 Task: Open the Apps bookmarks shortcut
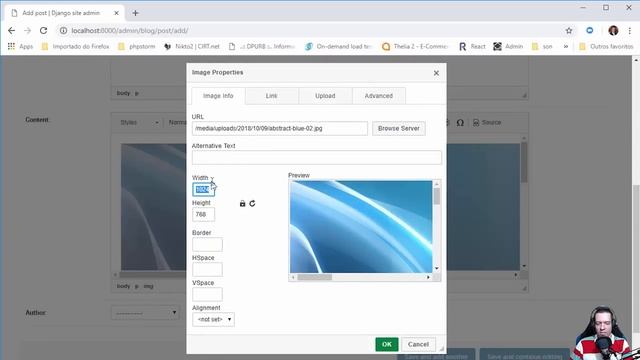click(x=20, y=47)
